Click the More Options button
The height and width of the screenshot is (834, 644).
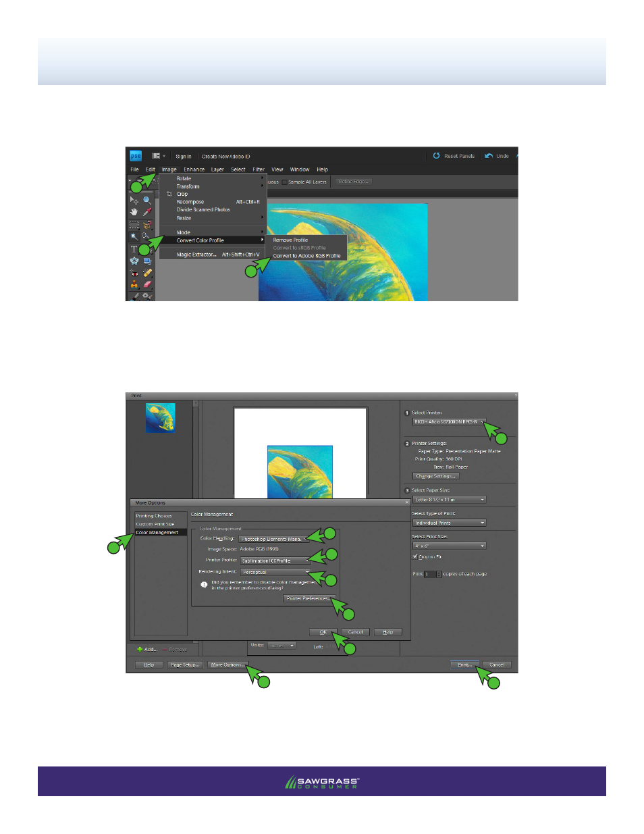[x=227, y=665]
